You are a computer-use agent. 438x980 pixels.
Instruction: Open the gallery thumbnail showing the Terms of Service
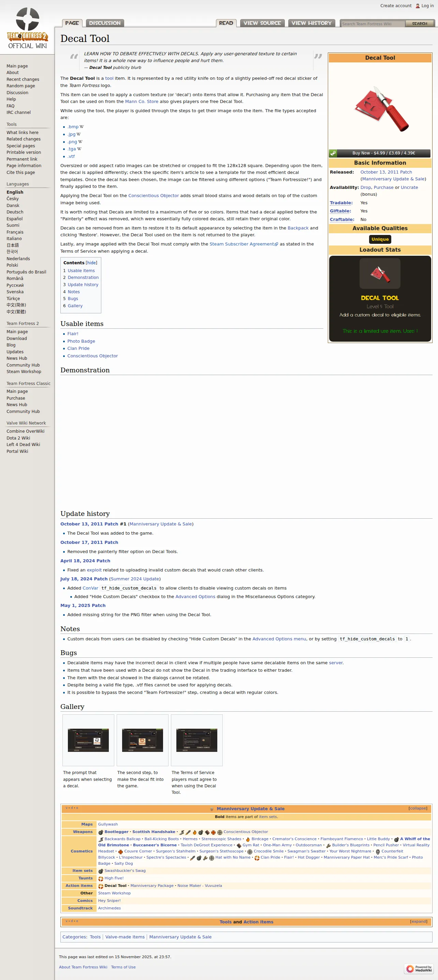(197, 740)
